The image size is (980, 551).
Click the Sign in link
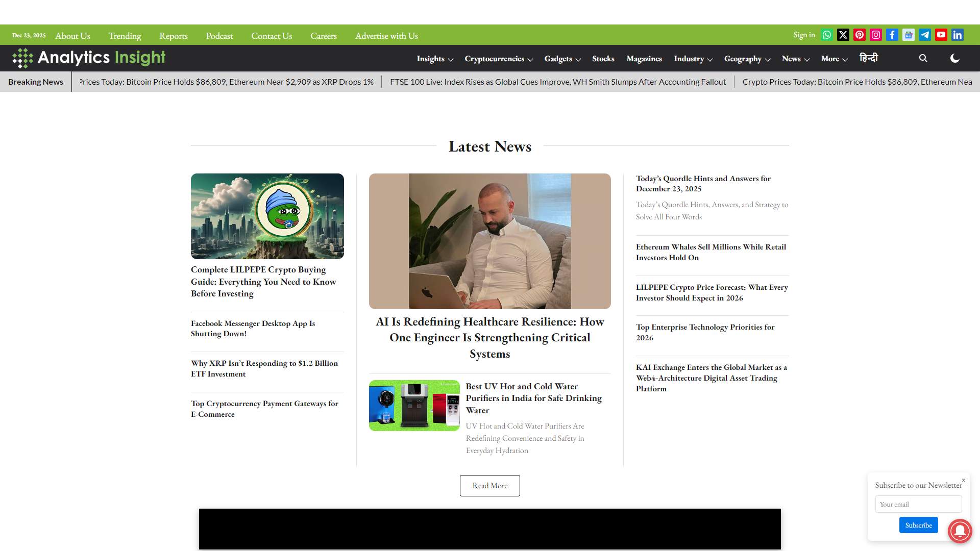(x=804, y=35)
